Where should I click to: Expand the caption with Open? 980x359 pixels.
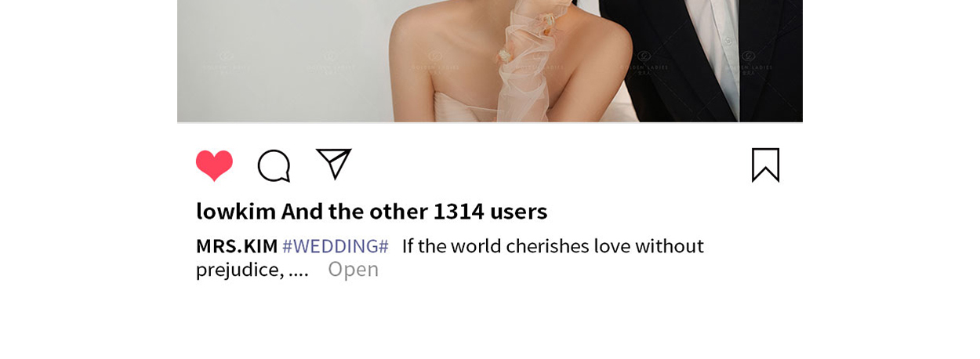pyautogui.click(x=353, y=270)
